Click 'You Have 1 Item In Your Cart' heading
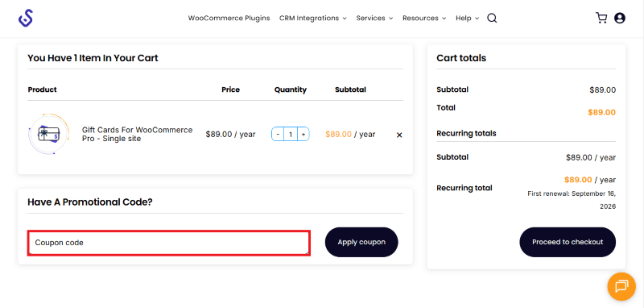 (x=93, y=58)
